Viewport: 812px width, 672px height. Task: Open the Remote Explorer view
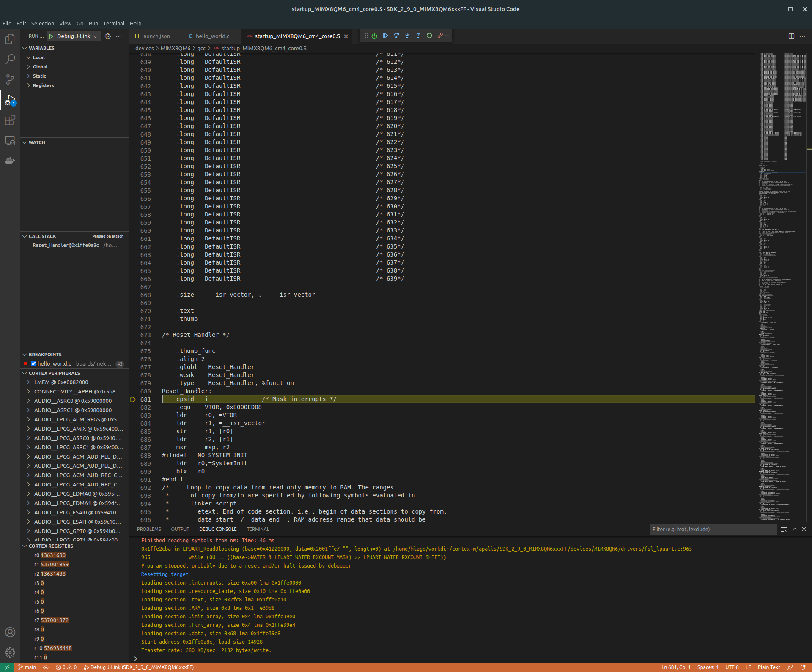[x=10, y=140]
